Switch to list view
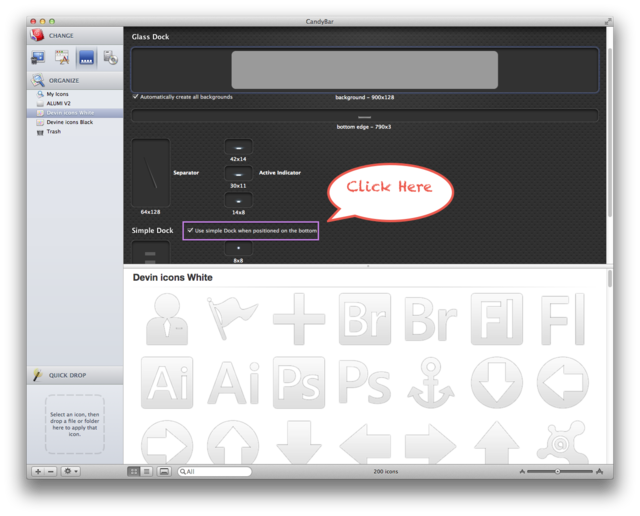Screen dimensions: 640x516 tap(146, 472)
